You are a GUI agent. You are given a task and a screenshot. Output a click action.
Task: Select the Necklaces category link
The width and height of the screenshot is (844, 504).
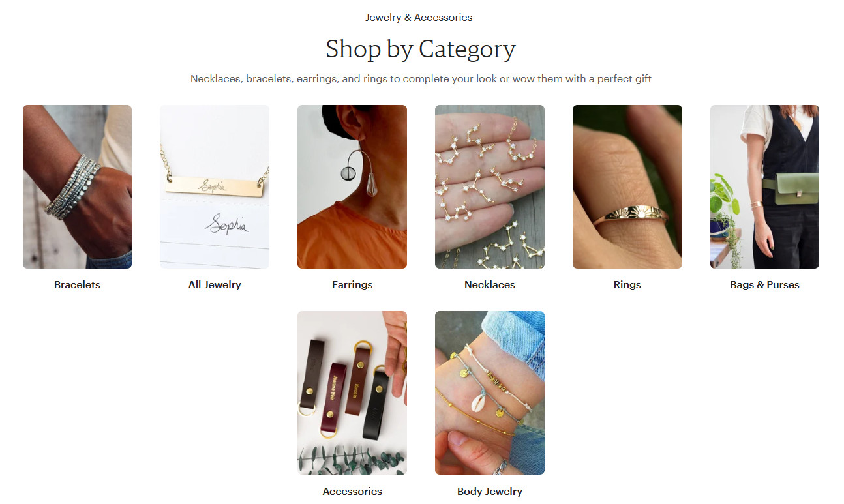pyautogui.click(x=490, y=285)
